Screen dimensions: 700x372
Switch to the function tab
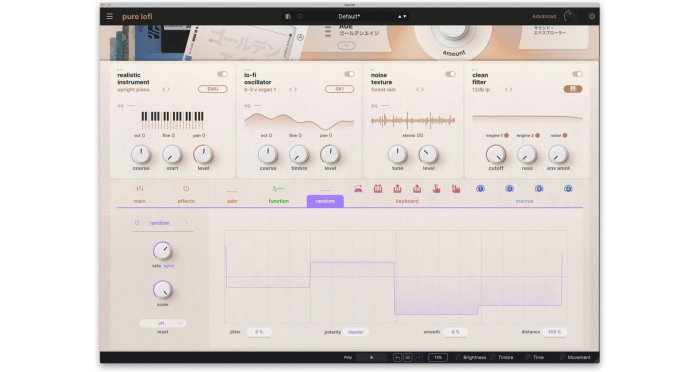point(279,194)
